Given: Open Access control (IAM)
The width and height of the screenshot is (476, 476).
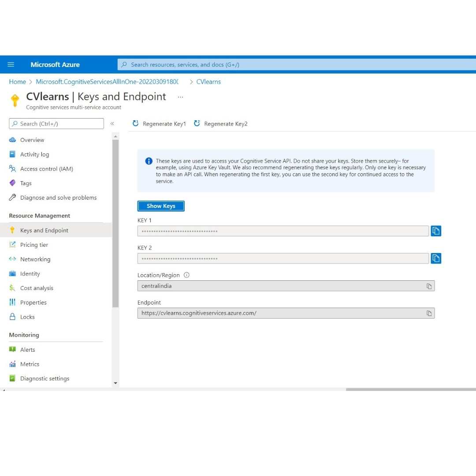Looking at the screenshot, I should [46, 169].
